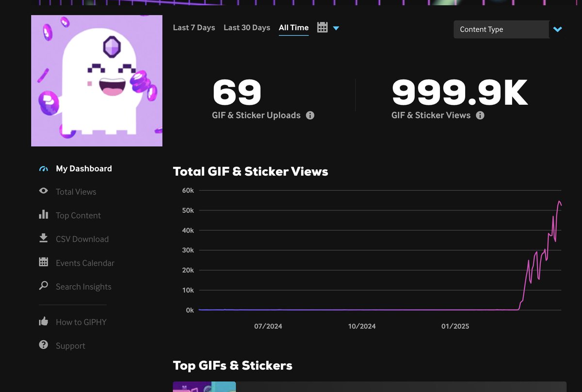Image resolution: width=582 pixels, height=392 pixels.
Task: Open the Events Calendar link
Action: [85, 263]
